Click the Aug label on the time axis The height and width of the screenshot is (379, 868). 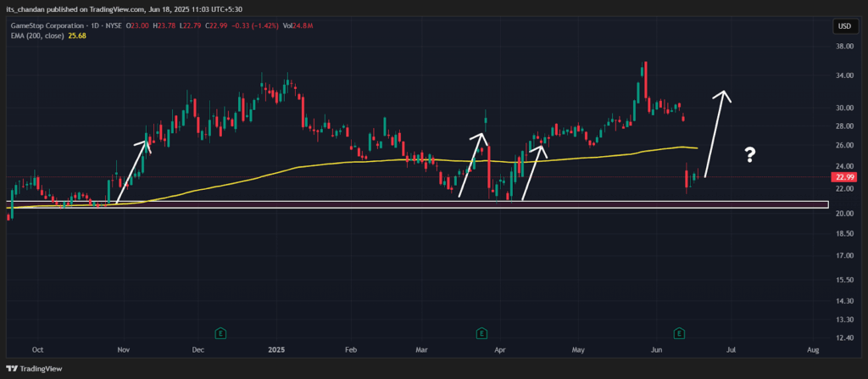[x=813, y=350]
